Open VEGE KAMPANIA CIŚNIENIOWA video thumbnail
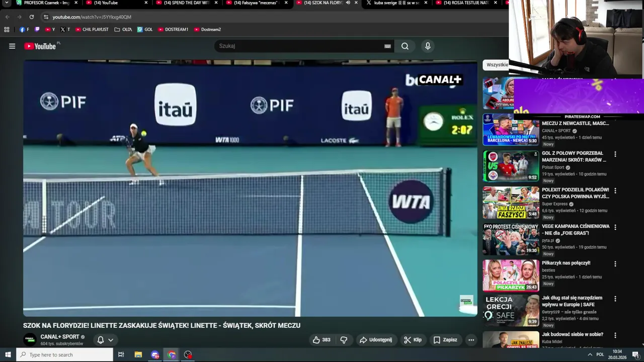644x362 pixels. coord(511,239)
